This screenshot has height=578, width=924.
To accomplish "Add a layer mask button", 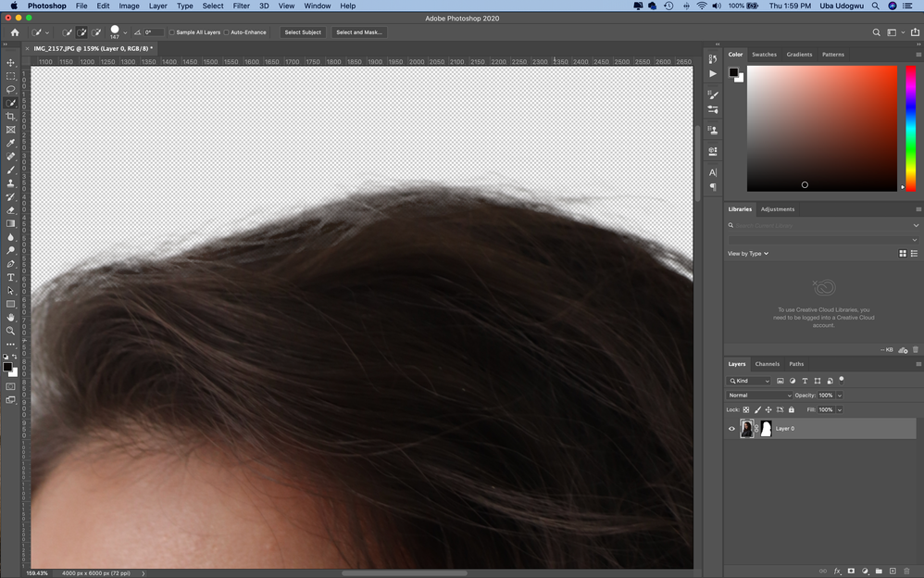I will point(851,571).
